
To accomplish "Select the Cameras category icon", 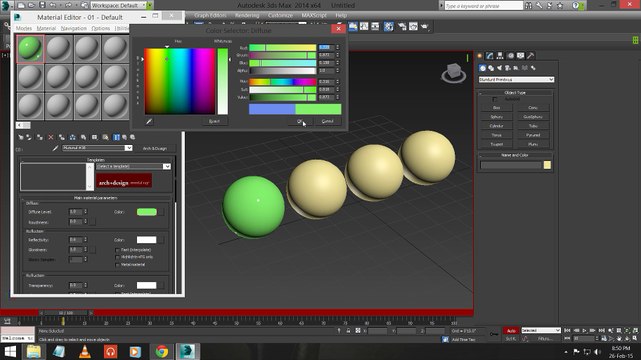I will pyautogui.click(x=508, y=68).
